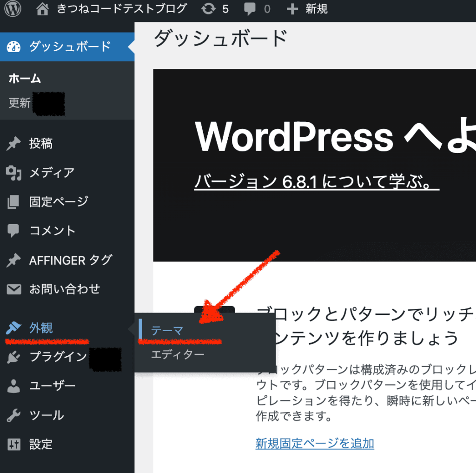Open the 外観 menu
The width and height of the screenshot is (476, 473).
pos(41,328)
